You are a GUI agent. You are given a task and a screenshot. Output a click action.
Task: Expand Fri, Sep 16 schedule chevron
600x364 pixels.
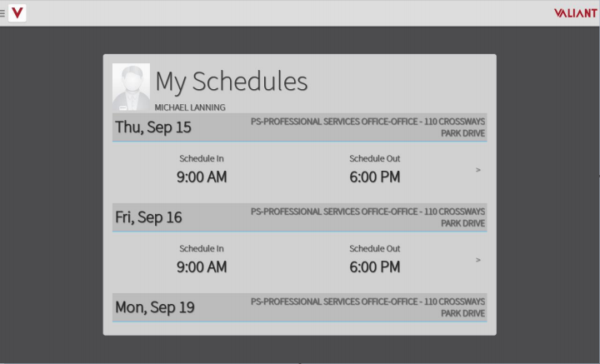coord(478,260)
